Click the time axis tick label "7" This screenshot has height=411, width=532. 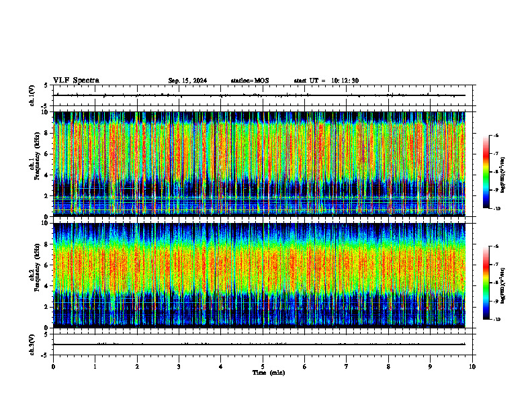[x=347, y=367]
